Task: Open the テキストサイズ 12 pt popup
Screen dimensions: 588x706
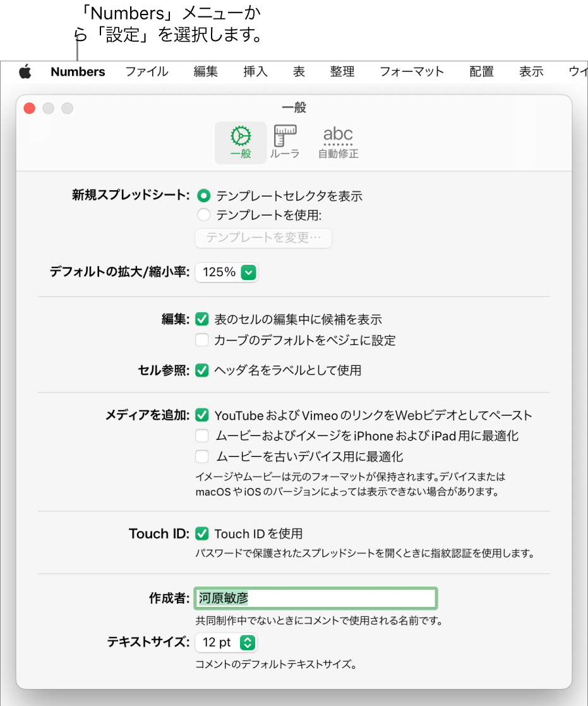Action: [226, 643]
